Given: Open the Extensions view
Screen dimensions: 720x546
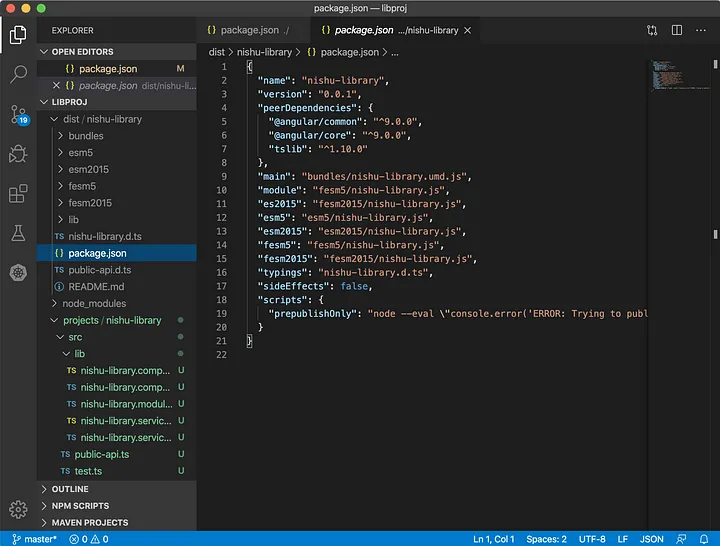Looking at the screenshot, I should 18,193.
